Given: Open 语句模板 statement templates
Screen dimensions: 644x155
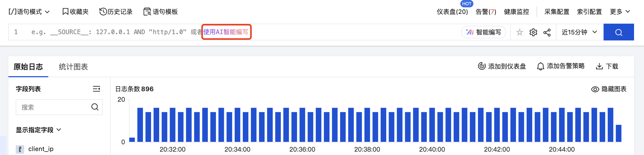Looking at the screenshot, I should point(160,12).
